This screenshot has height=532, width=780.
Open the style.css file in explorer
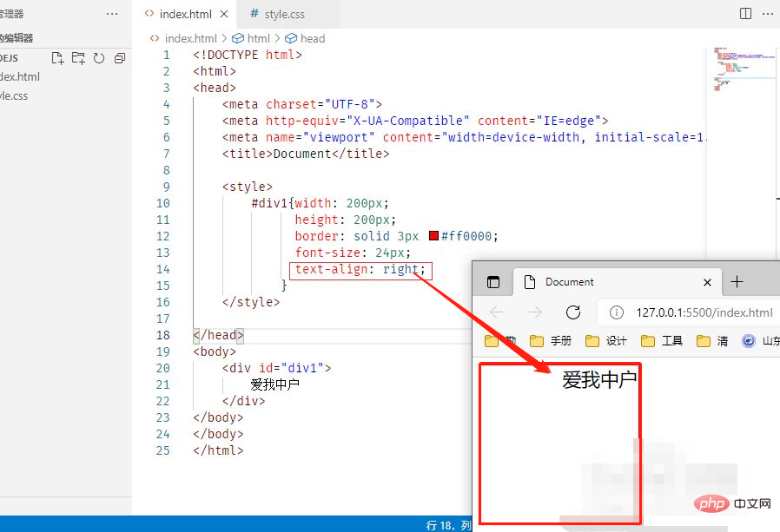pos(14,96)
